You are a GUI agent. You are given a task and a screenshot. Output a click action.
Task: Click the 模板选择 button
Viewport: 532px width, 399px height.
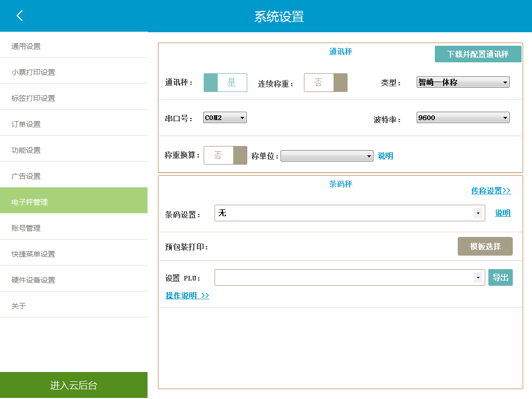485,247
